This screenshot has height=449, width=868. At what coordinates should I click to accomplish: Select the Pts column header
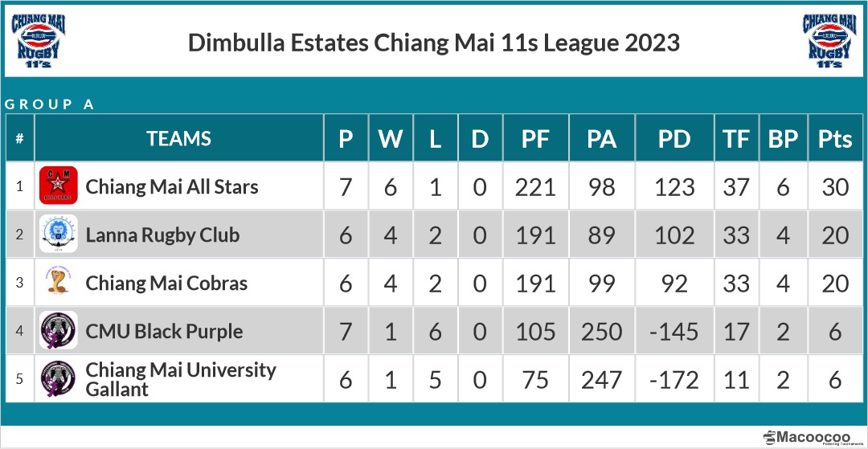(x=835, y=139)
